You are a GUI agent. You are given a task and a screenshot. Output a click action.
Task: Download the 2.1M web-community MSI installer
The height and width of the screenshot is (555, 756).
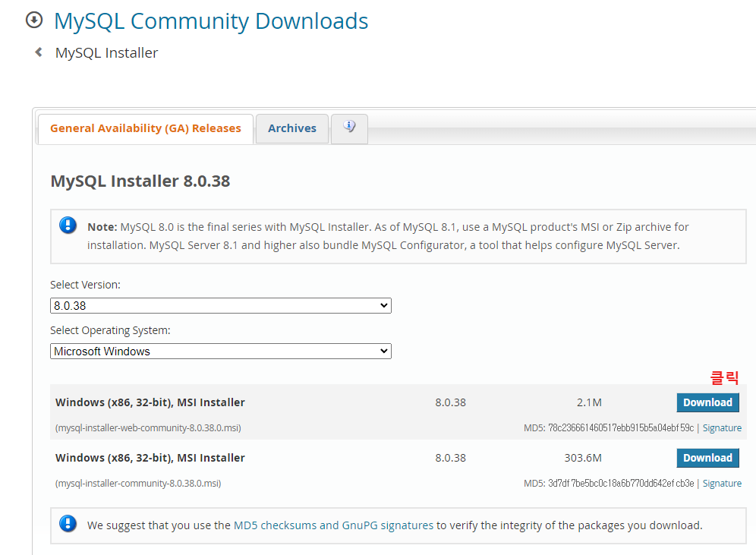tap(707, 402)
